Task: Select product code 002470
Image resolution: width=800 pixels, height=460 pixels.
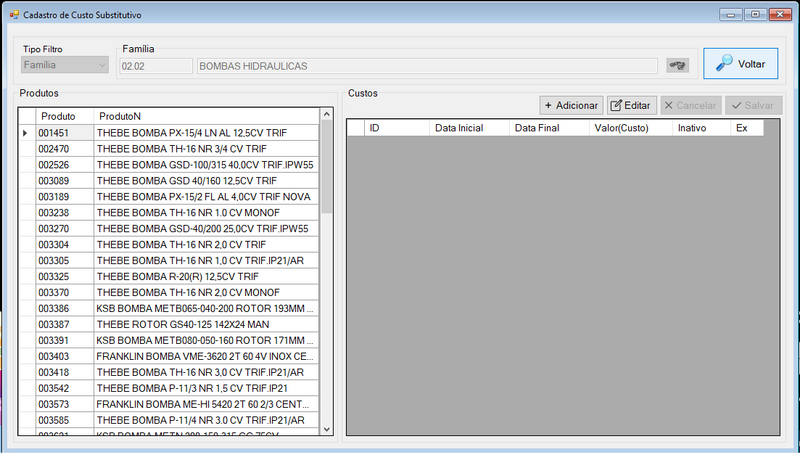Action: (x=65, y=149)
